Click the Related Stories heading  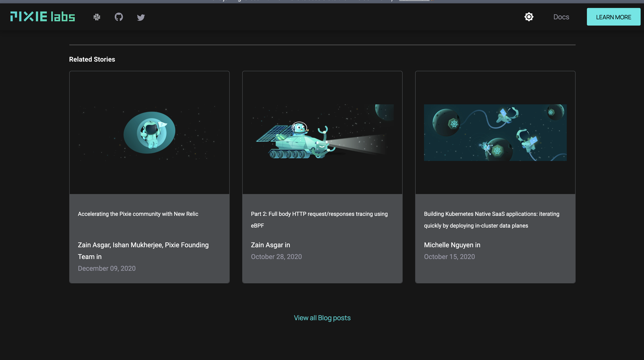[x=92, y=59]
